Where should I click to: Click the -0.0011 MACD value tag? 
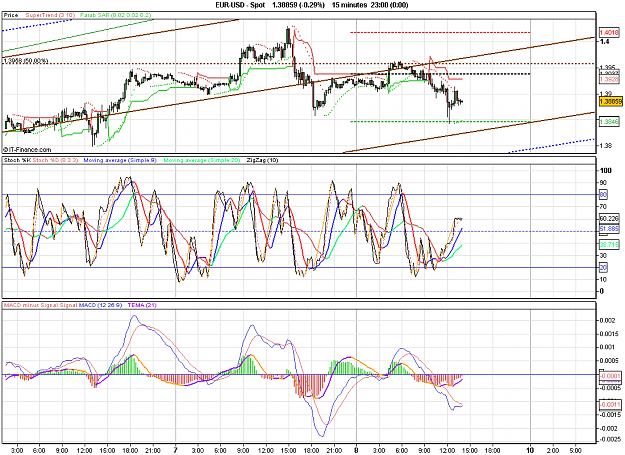610,405
